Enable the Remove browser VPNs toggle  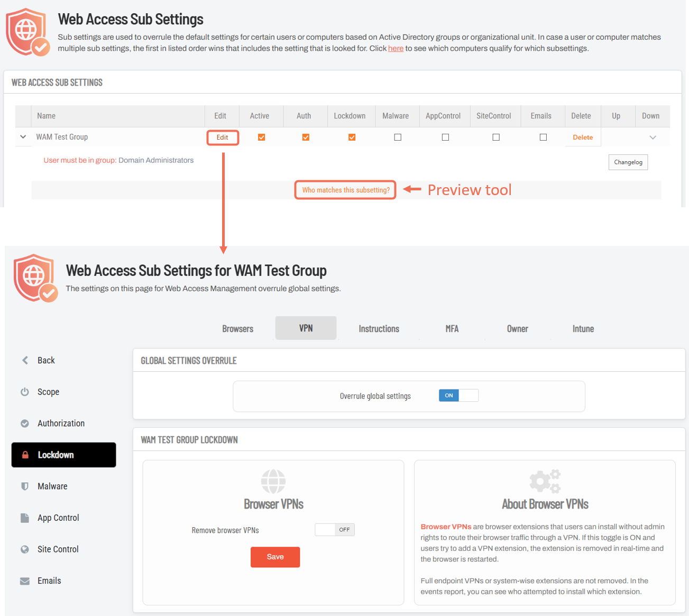point(335,530)
